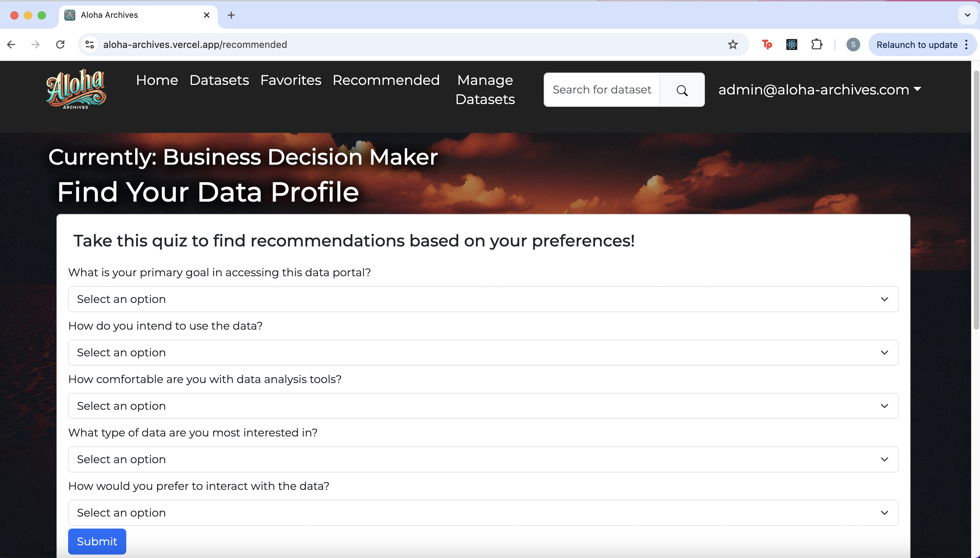Click 'How comfortable are you' question label

(x=205, y=379)
